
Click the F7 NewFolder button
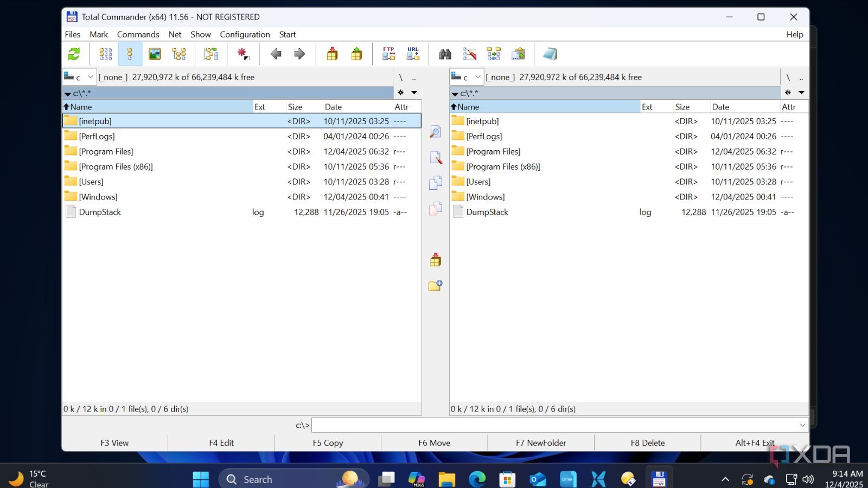click(x=541, y=442)
